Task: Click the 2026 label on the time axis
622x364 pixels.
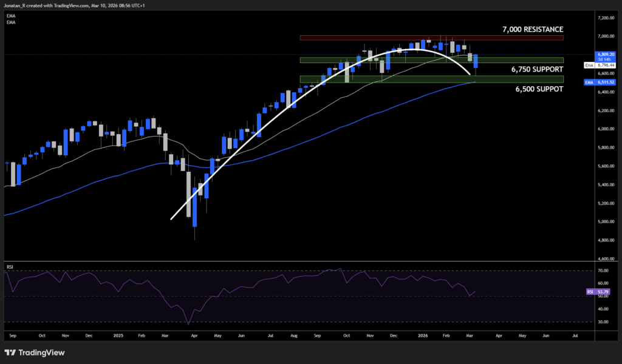Action: pyautogui.click(x=423, y=335)
